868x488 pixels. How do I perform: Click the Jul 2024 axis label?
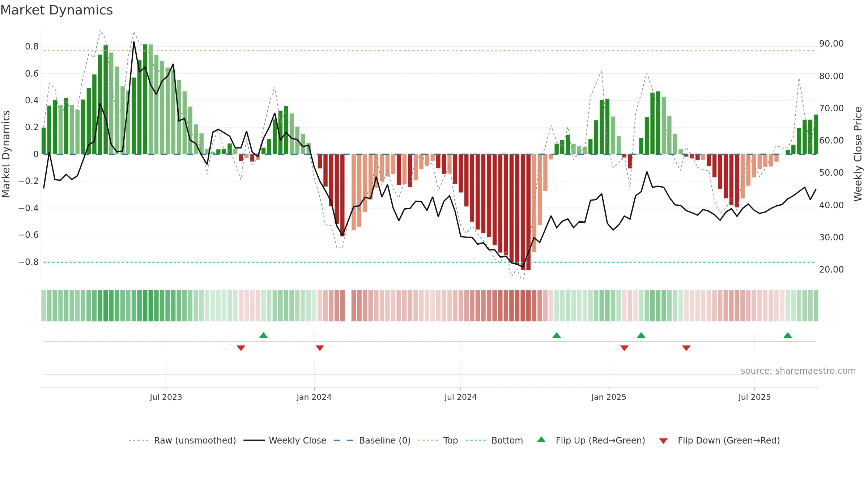(x=461, y=397)
